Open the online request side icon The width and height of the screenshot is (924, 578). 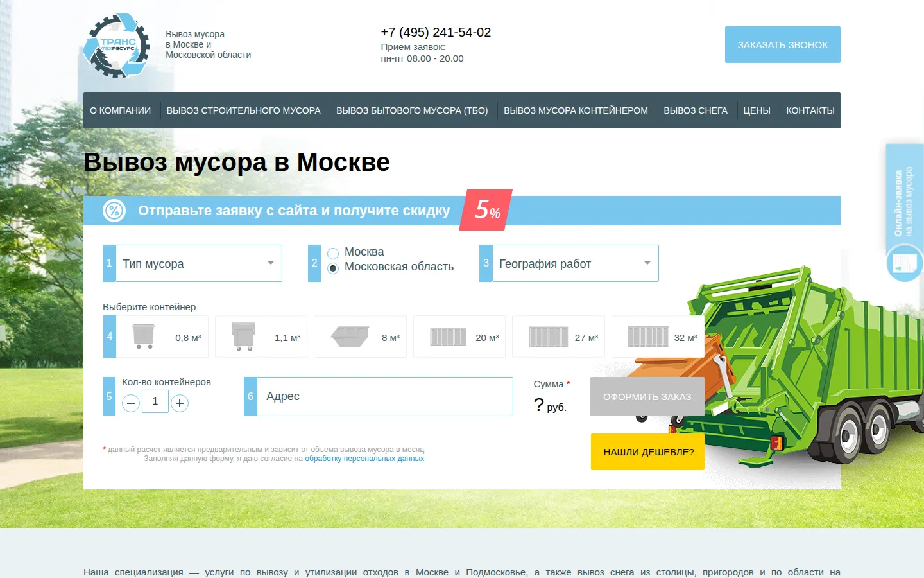tap(905, 263)
